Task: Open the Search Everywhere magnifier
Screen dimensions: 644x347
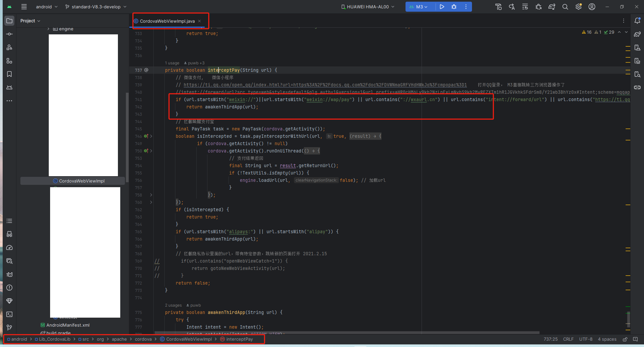Action: 565,7
